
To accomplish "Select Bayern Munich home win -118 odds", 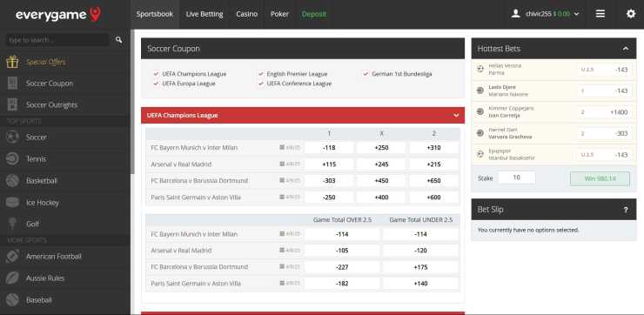I will (329, 148).
